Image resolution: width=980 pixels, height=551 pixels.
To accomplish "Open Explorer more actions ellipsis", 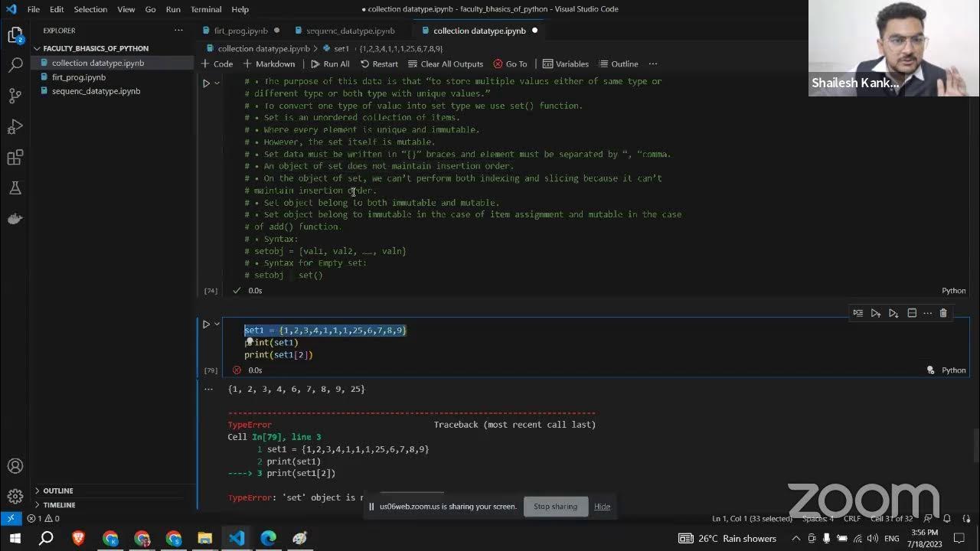I will 178,31.
